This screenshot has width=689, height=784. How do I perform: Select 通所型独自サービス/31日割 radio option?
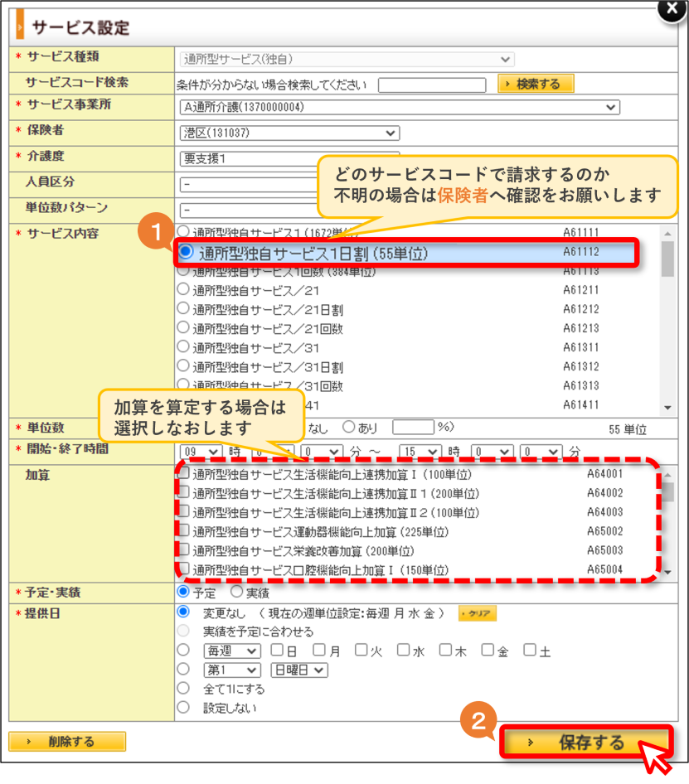tap(183, 366)
